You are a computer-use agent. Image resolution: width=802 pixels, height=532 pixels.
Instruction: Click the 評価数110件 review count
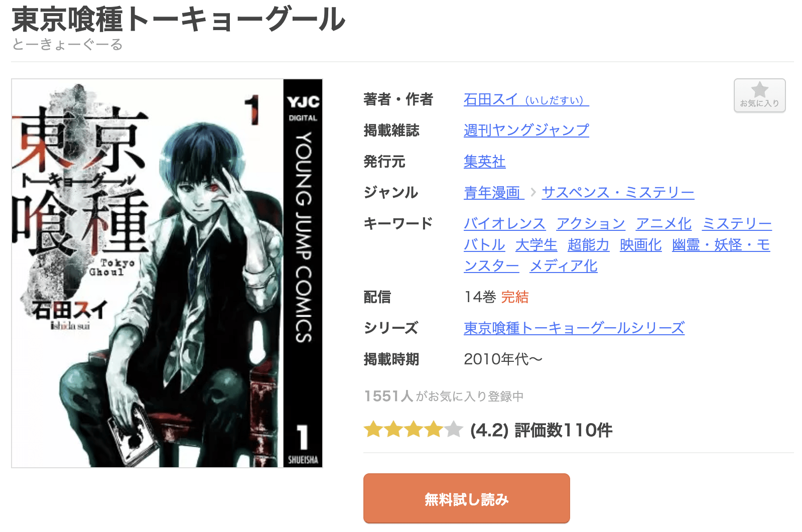point(564,430)
